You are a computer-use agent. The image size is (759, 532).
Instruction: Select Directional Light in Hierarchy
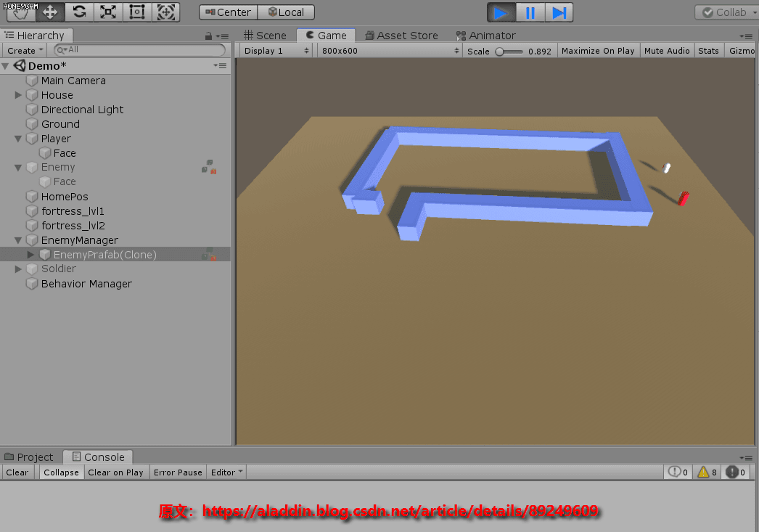82,110
